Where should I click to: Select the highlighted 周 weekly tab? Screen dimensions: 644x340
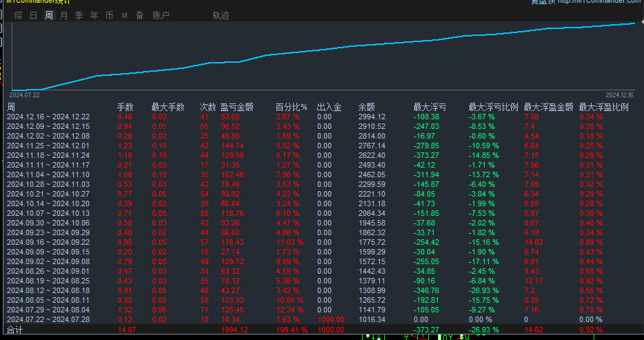point(49,16)
